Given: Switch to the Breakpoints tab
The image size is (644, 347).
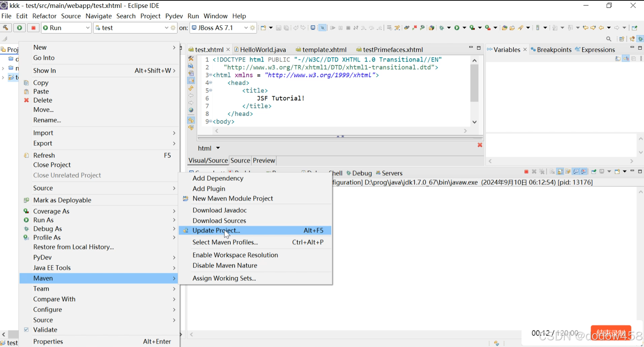Looking at the screenshot, I should tap(551, 50).
